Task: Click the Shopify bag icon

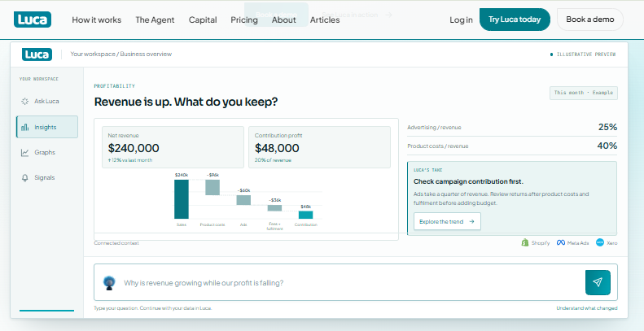Action: pos(525,243)
